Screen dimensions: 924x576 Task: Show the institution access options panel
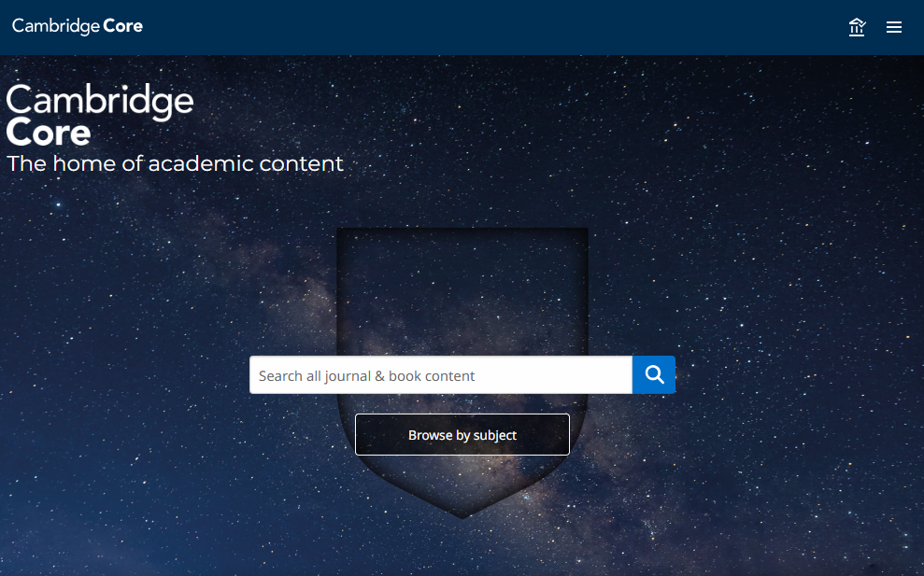pyautogui.click(x=857, y=27)
